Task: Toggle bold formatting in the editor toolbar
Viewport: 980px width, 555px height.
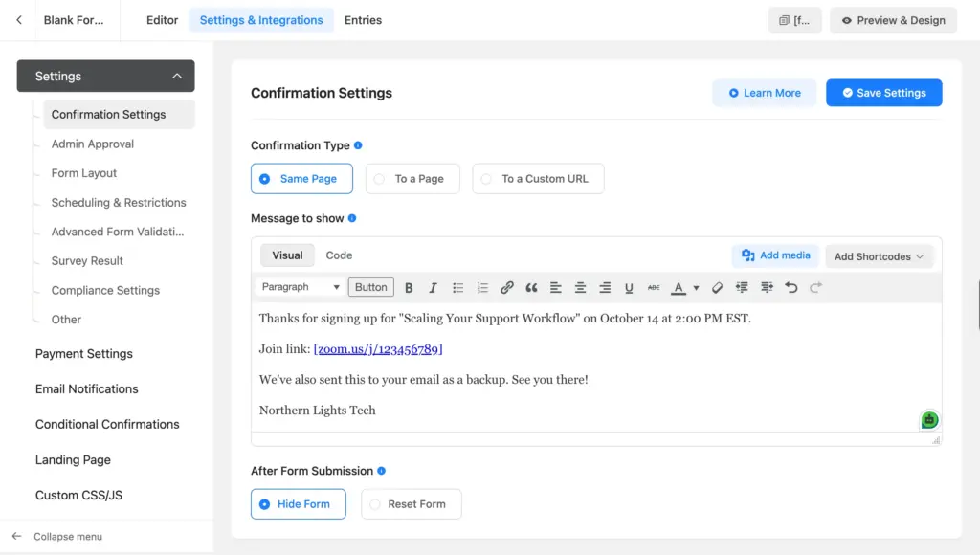Action: (408, 287)
